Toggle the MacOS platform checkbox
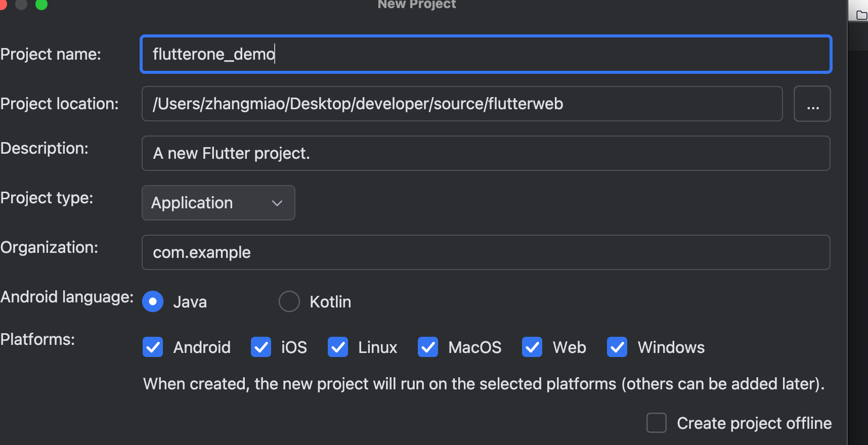This screenshot has height=445, width=868. tap(428, 347)
